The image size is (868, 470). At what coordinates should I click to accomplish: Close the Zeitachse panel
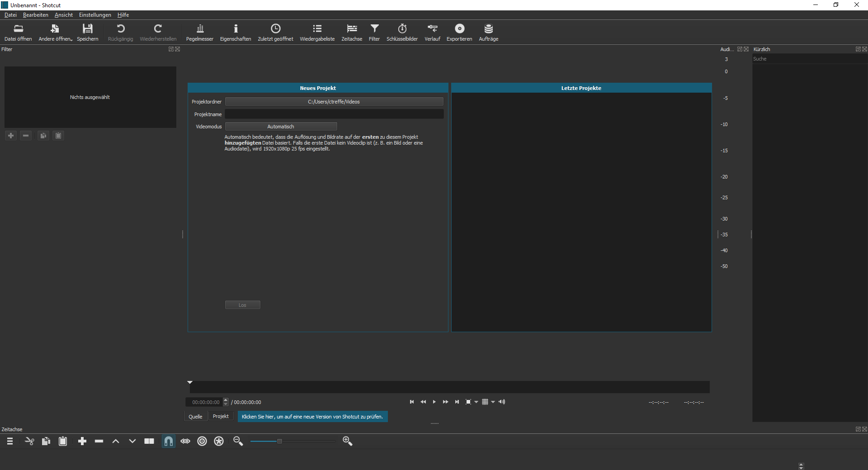tap(864, 429)
